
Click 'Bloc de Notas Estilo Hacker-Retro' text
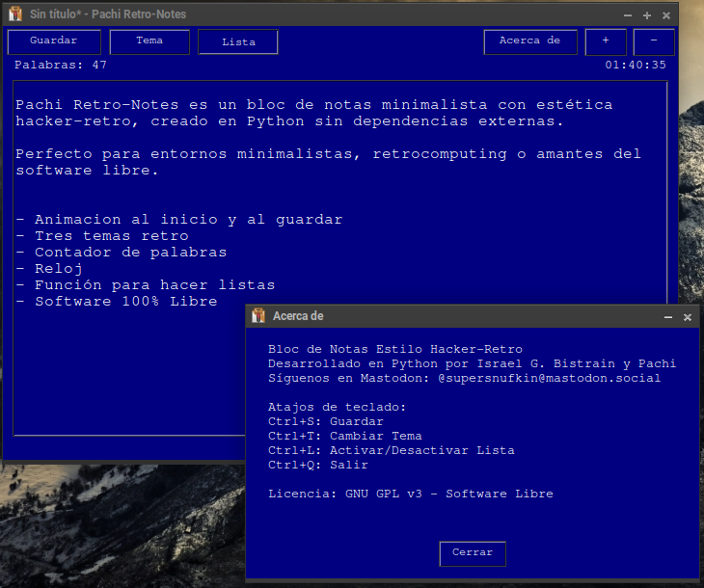[x=395, y=349]
